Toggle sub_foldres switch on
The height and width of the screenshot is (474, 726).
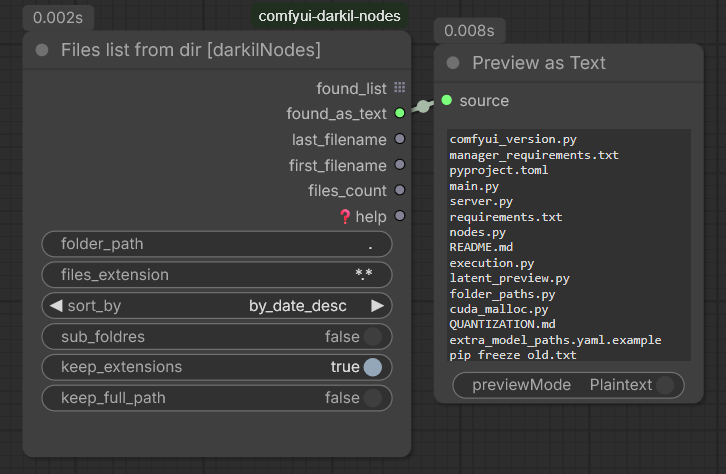coord(373,337)
